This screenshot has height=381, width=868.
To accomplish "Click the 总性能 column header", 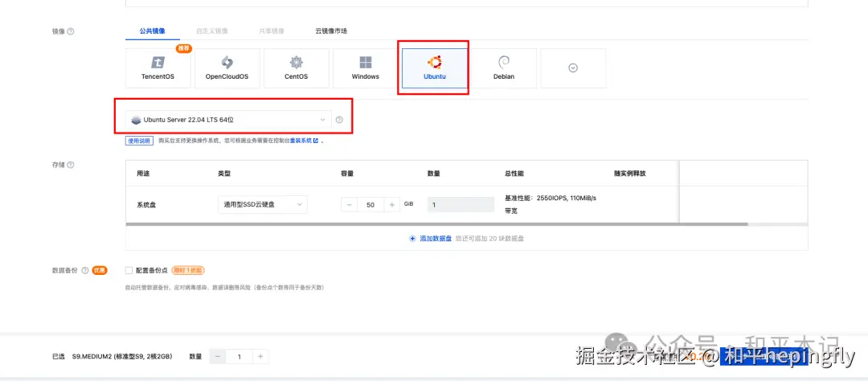I will [514, 174].
